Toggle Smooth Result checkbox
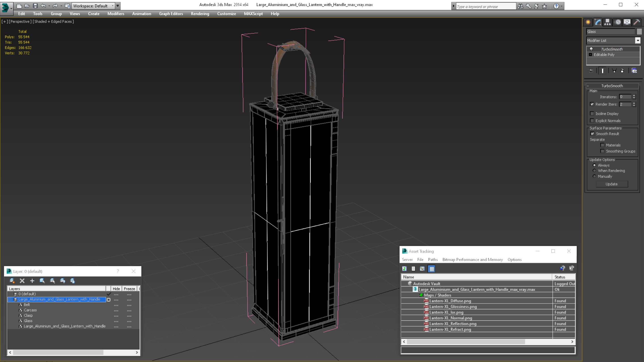Image resolution: width=644 pixels, height=362 pixels. 592,134
